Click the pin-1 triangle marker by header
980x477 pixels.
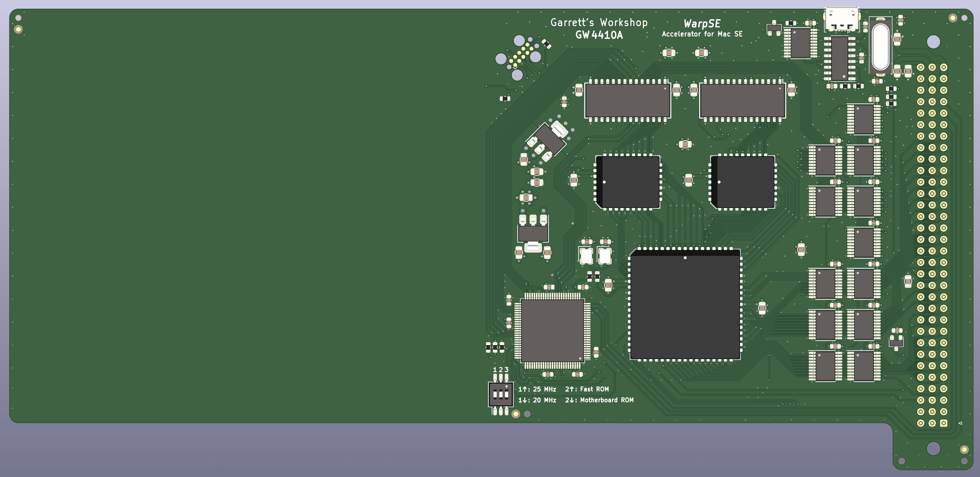click(960, 423)
